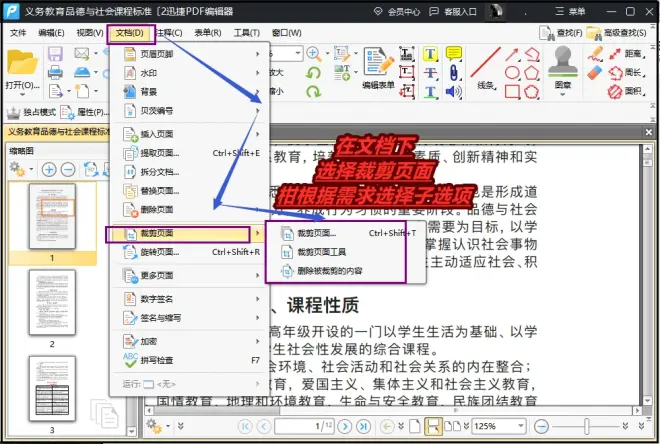Zoom out thumbnails with minus icon

tap(68, 170)
